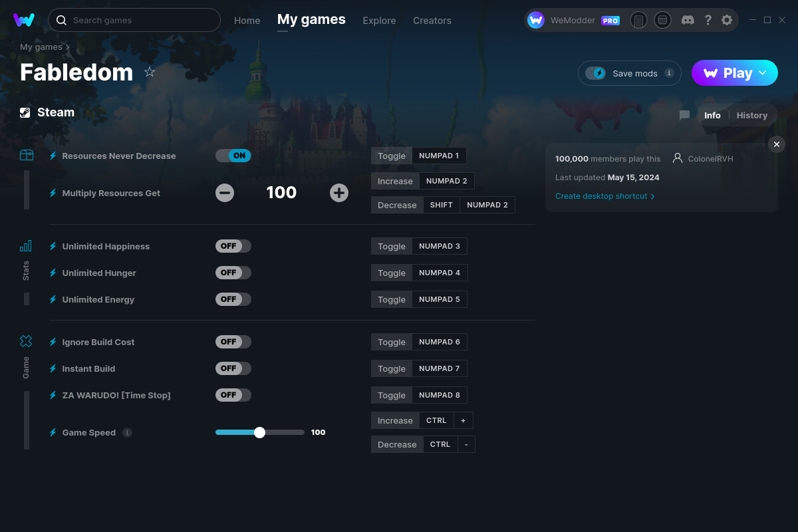This screenshot has height=532, width=798.
Task: Open settings with the gear icon
Action: click(x=727, y=20)
